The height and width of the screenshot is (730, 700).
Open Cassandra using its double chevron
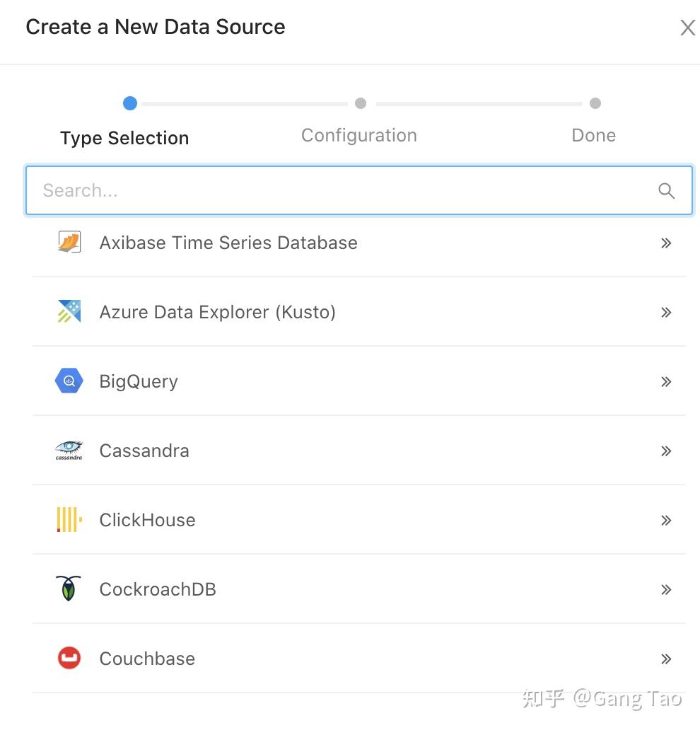pos(665,451)
